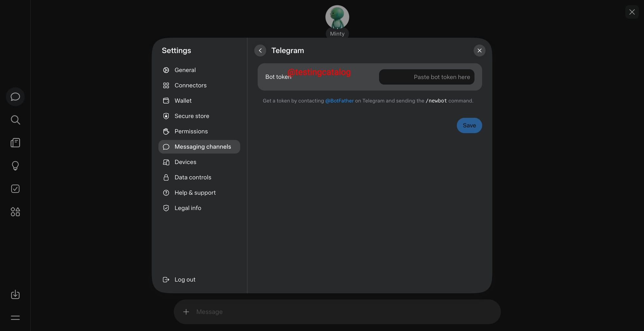Expand the two-line menu icon in the sidebar
This screenshot has height=331, width=644.
(x=15, y=318)
